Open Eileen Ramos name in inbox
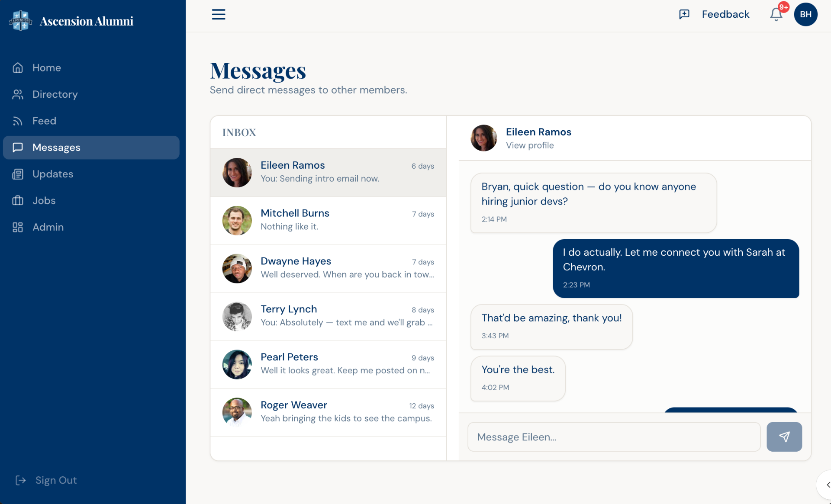Viewport: 831px width, 504px height. (x=293, y=165)
